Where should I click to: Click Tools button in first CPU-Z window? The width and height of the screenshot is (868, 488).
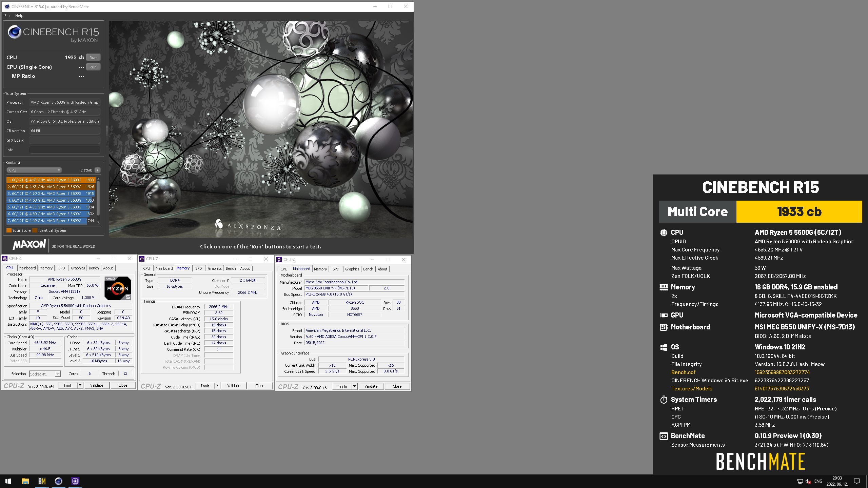pos(68,385)
